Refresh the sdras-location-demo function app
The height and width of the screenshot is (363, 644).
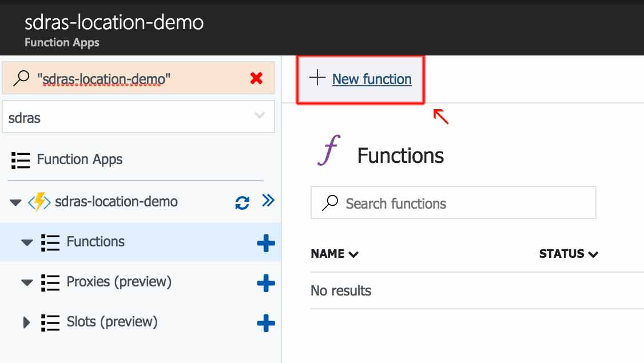(x=241, y=201)
